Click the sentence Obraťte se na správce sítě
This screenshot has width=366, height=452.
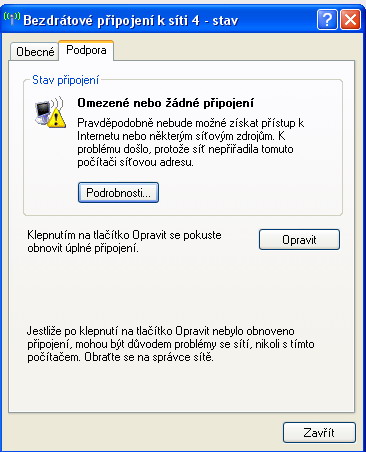point(149,357)
